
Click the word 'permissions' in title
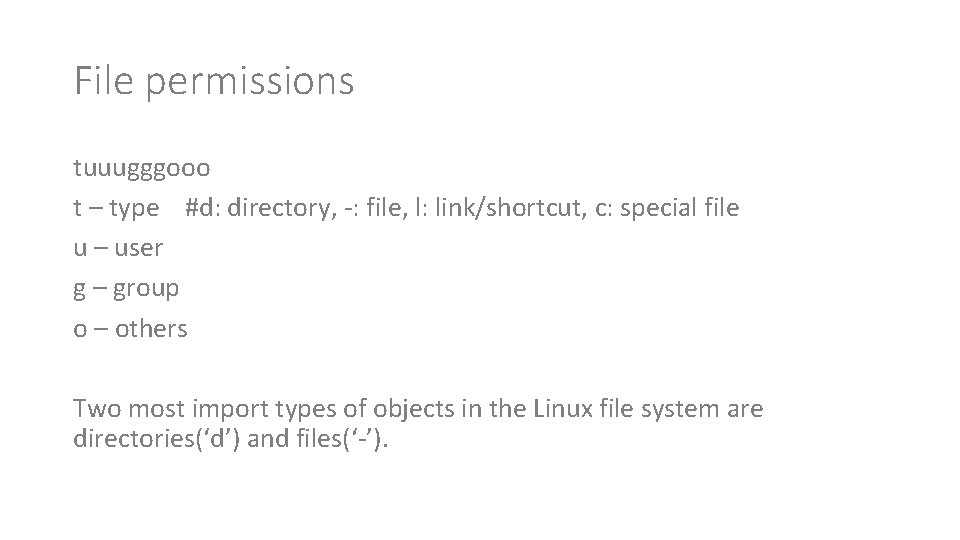point(250,83)
